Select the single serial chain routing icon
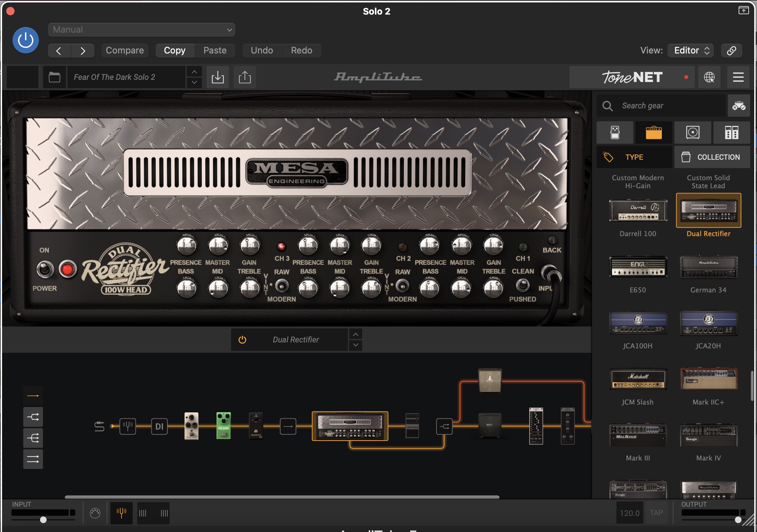This screenshot has height=532, width=757. (33, 396)
